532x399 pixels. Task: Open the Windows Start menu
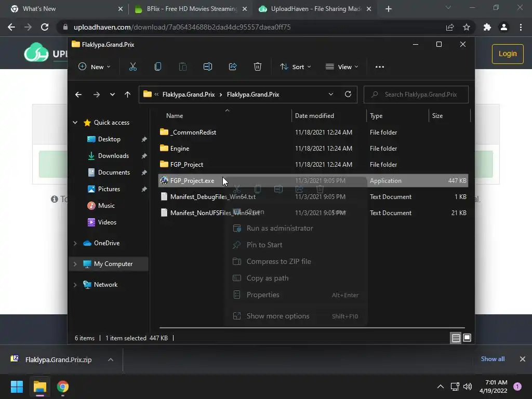coord(17,387)
